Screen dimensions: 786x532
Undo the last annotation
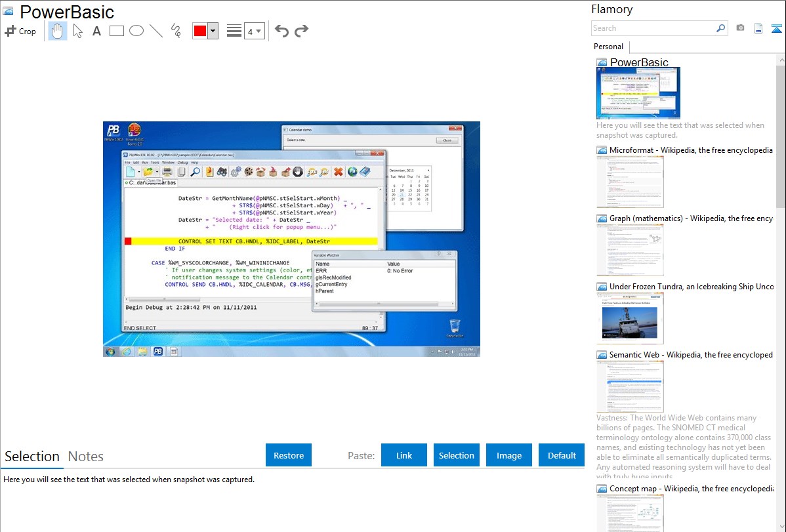point(281,31)
